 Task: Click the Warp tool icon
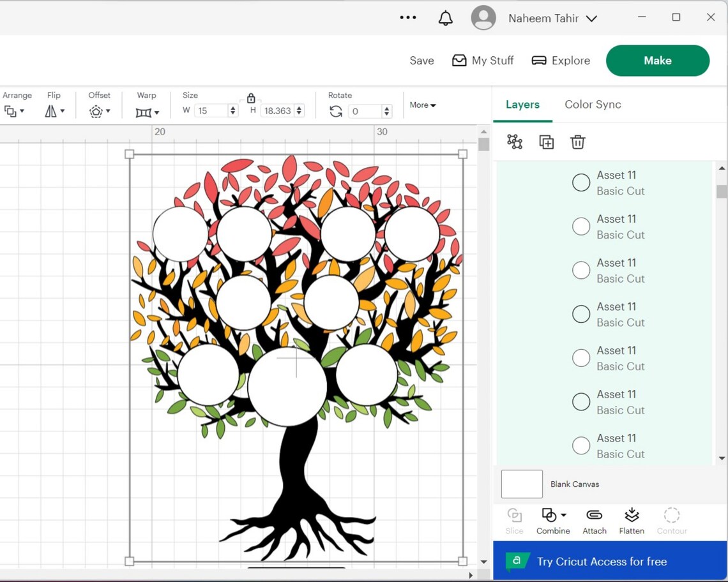click(x=143, y=111)
